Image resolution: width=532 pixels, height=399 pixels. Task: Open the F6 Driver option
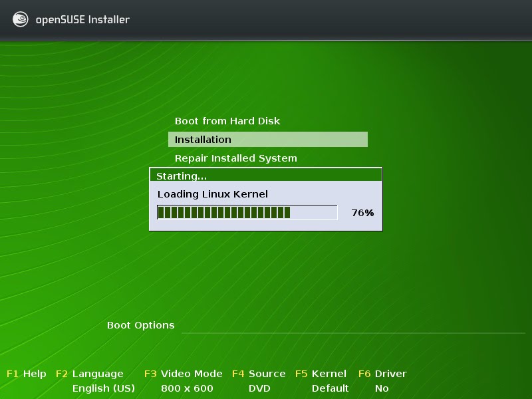point(383,374)
